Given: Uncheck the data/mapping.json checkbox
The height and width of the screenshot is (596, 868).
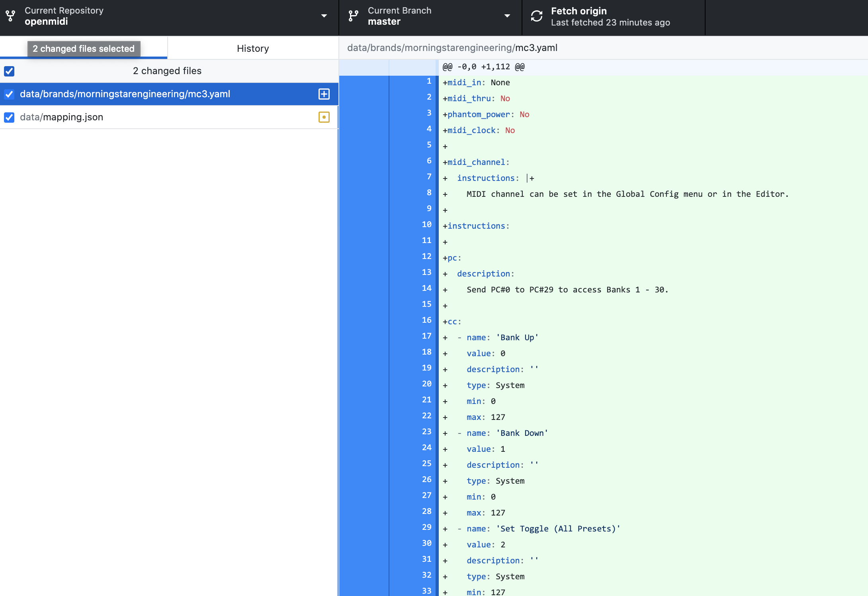Looking at the screenshot, I should click(x=9, y=117).
